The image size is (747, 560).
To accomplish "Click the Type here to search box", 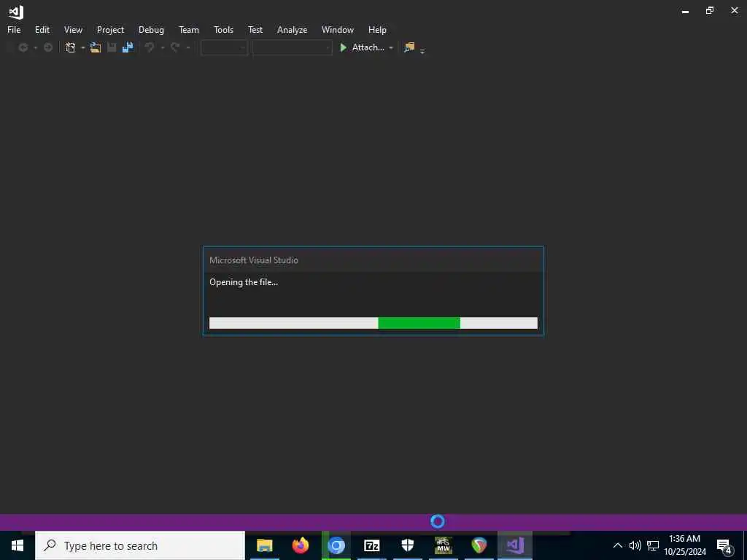I will (x=140, y=545).
